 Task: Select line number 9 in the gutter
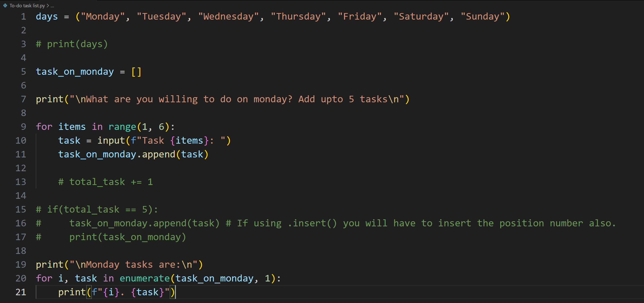click(23, 127)
